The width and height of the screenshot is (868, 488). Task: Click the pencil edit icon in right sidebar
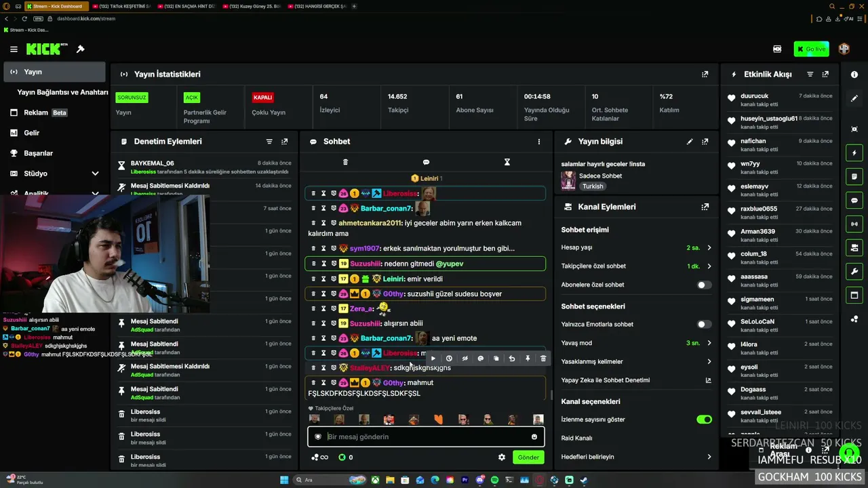click(x=854, y=98)
